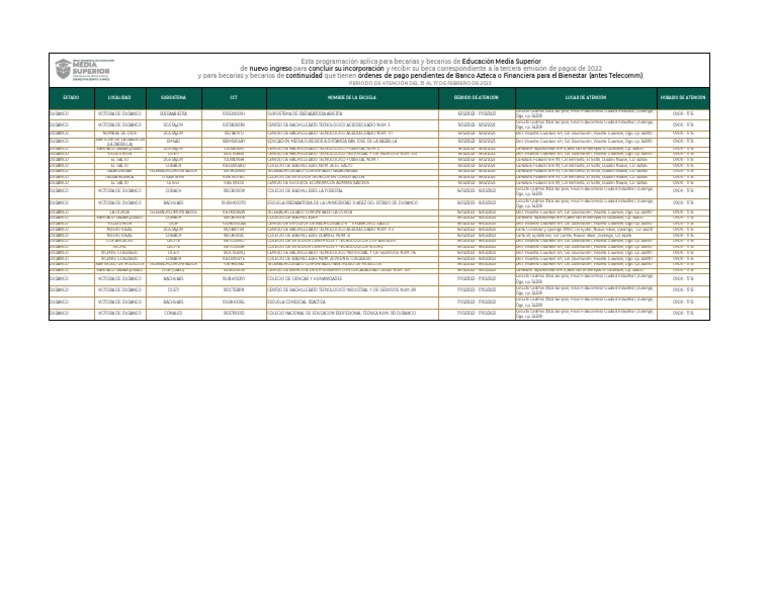The width and height of the screenshot is (768, 594).
Task: Select the SUBSISTEMA column header
Action: pyautogui.click(x=174, y=98)
